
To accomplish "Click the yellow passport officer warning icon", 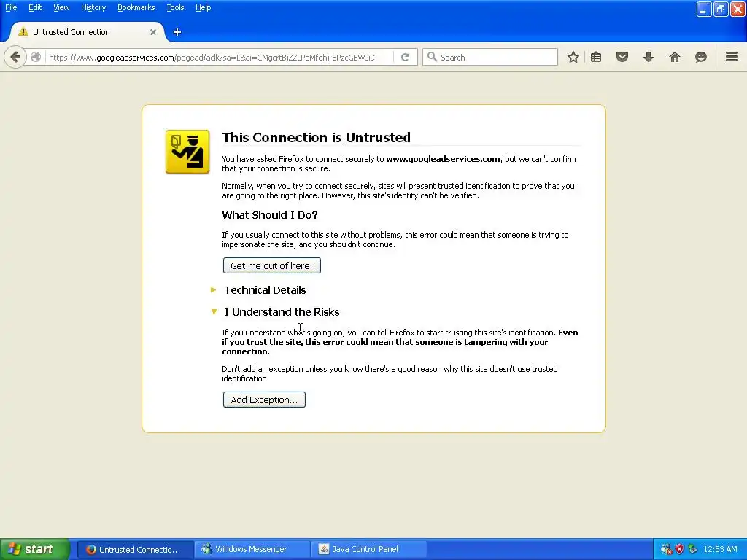I will [187, 152].
